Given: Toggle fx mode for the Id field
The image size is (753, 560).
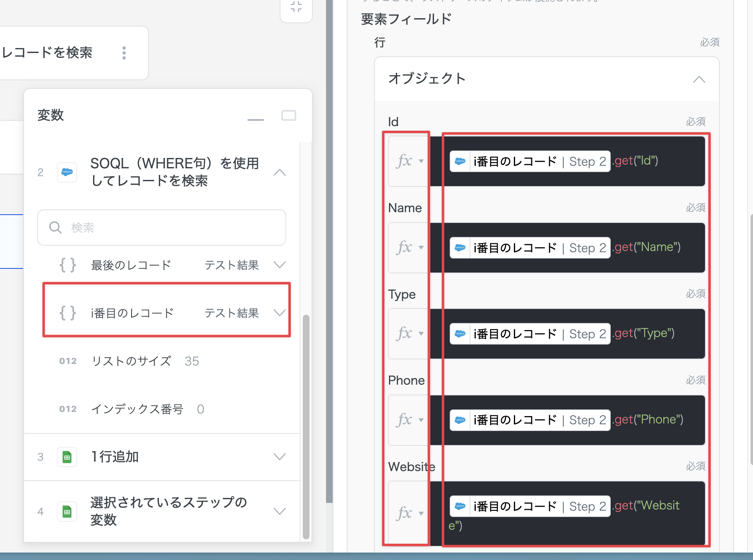Looking at the screenshot, I should 409,161.
